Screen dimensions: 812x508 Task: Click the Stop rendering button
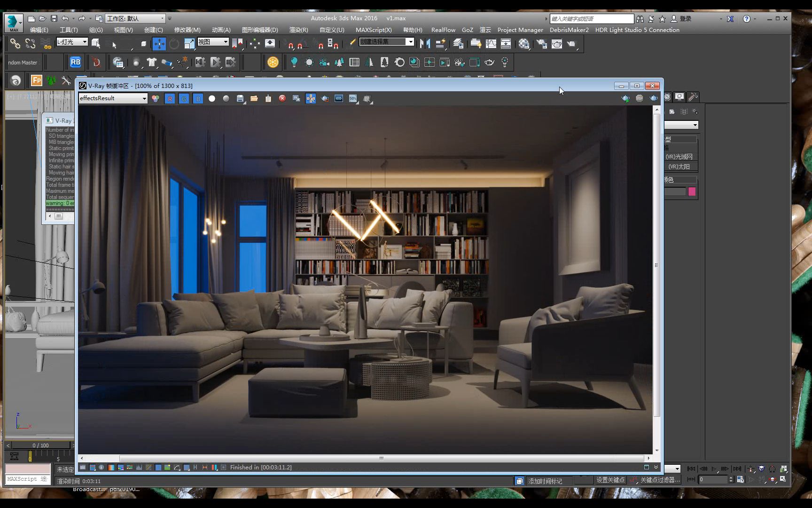coord(640,98)
